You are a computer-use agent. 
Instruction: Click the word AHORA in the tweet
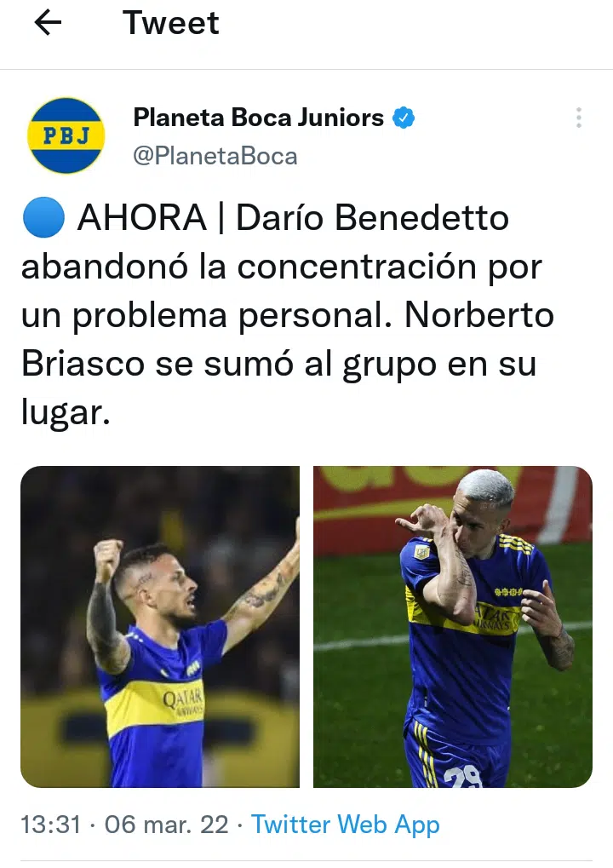coord(142,217)
